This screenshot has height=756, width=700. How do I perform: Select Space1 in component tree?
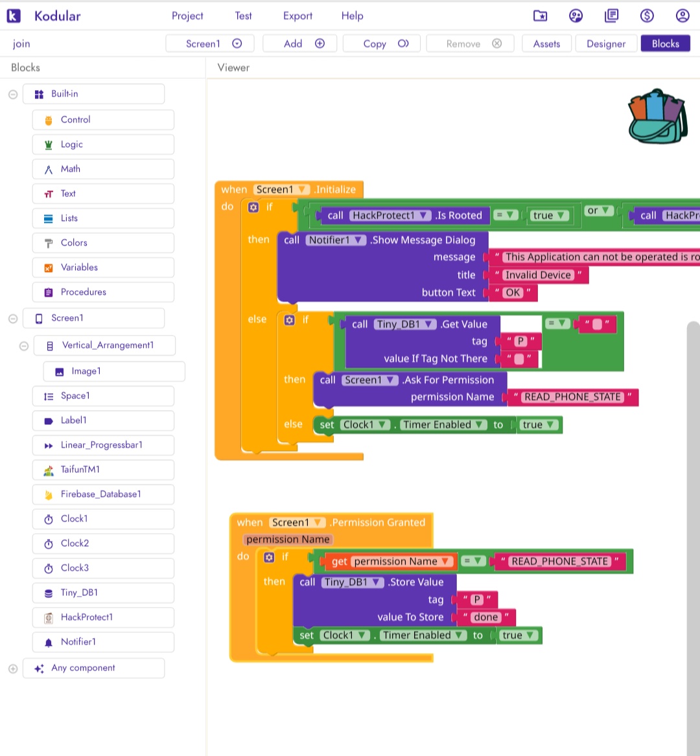103,396
